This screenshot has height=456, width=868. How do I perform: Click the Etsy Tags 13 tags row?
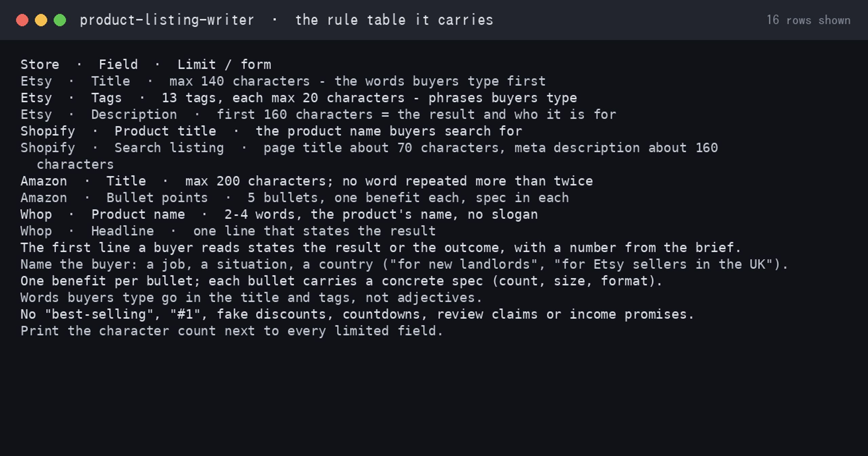(298, 98)
